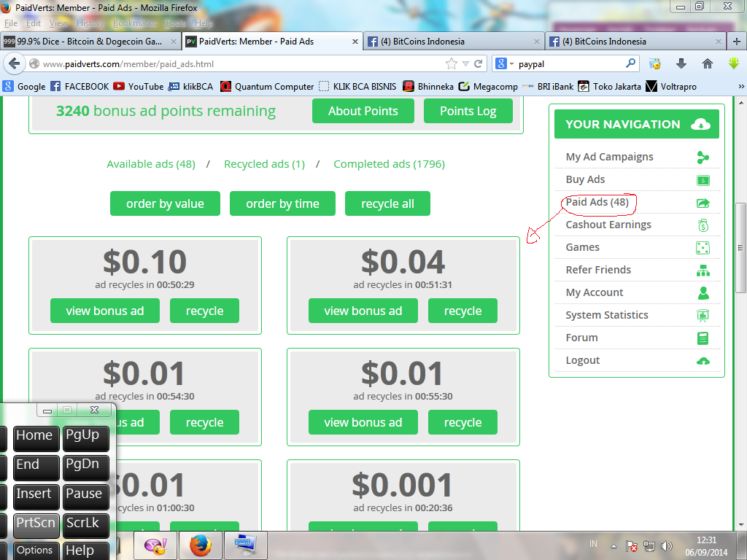Viewport: 747px width, 560px height.
Task: Click recycle all button
Action: click(387, 203)
